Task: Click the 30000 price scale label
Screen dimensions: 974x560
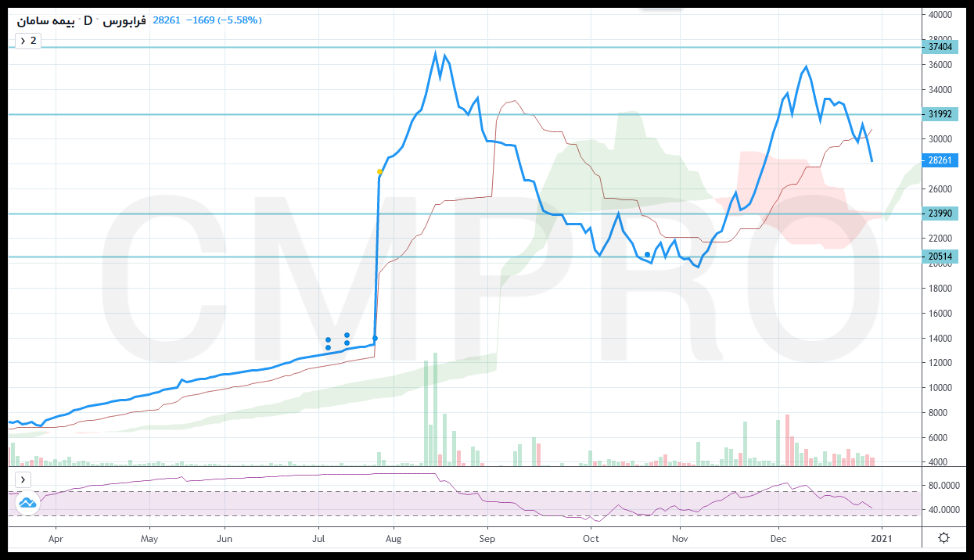Action: point(940,139)
